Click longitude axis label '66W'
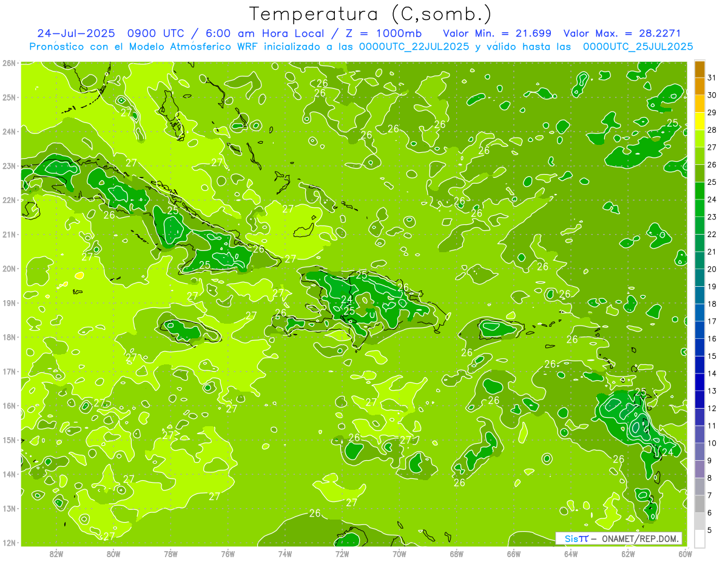Viewport: 728px width, 562px height. pyautogui.click(x=513, y=554)
